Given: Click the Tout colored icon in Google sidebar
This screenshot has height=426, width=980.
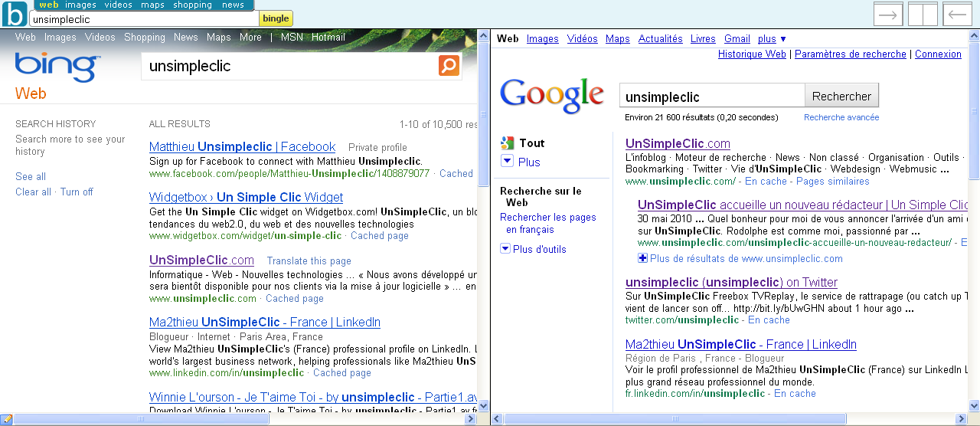Looking at the screenshot, I should [x=507, y=143].
